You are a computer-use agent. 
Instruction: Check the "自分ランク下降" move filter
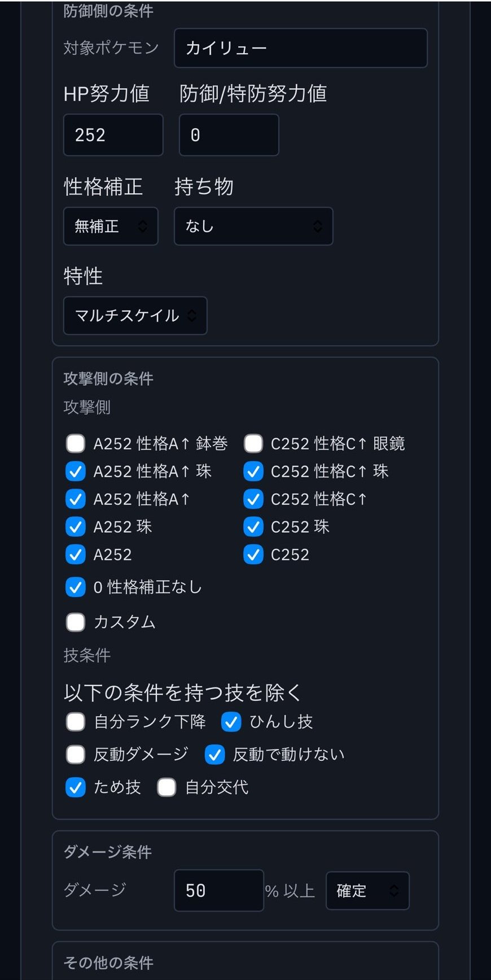75,721
